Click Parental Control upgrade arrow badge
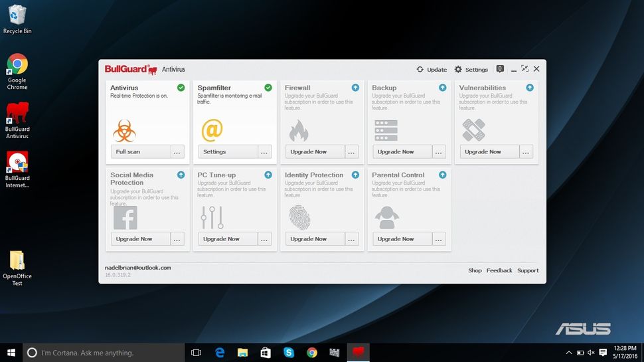 pyautogui.click(x=442, y=175)
